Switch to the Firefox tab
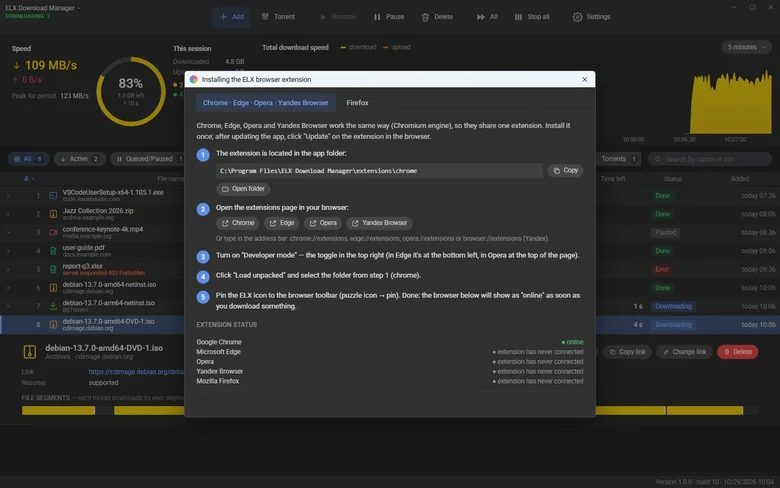Viewport: 780px width, 488px height. point(357,103)
